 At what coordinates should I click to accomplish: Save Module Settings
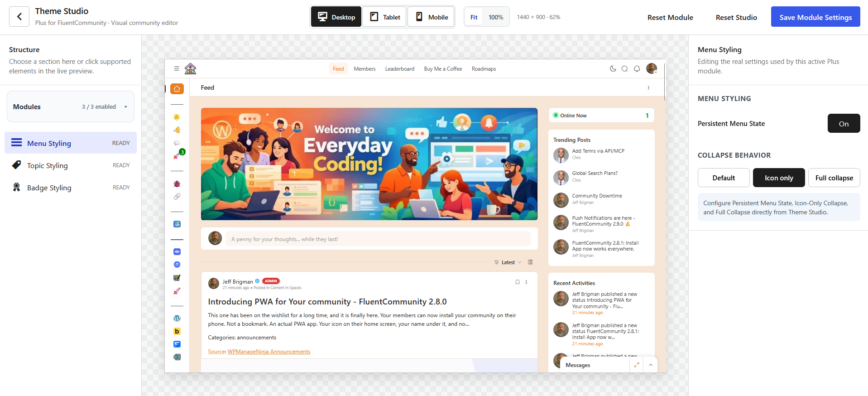[x=815, y=17]
